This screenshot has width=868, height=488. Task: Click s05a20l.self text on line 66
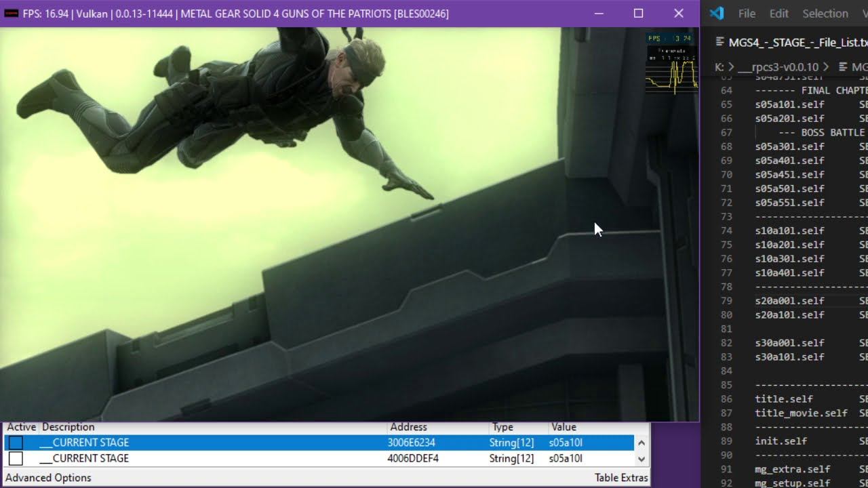tap(790, 119)
